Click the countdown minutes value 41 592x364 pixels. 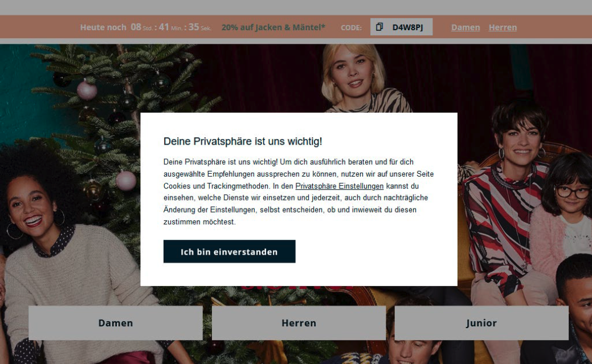164,27
